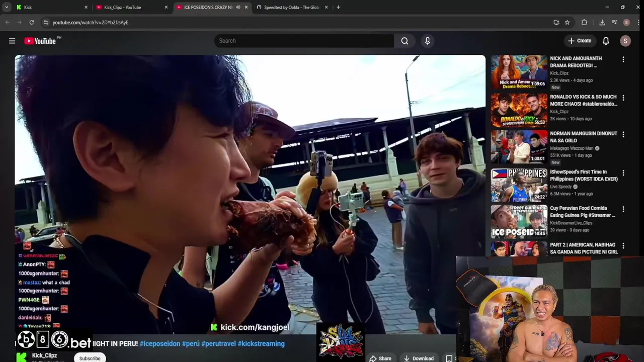This screenshot has width=644, height=362.
Task: Open more options for Cuy Peruvian Food video
Action: (623, 209)
